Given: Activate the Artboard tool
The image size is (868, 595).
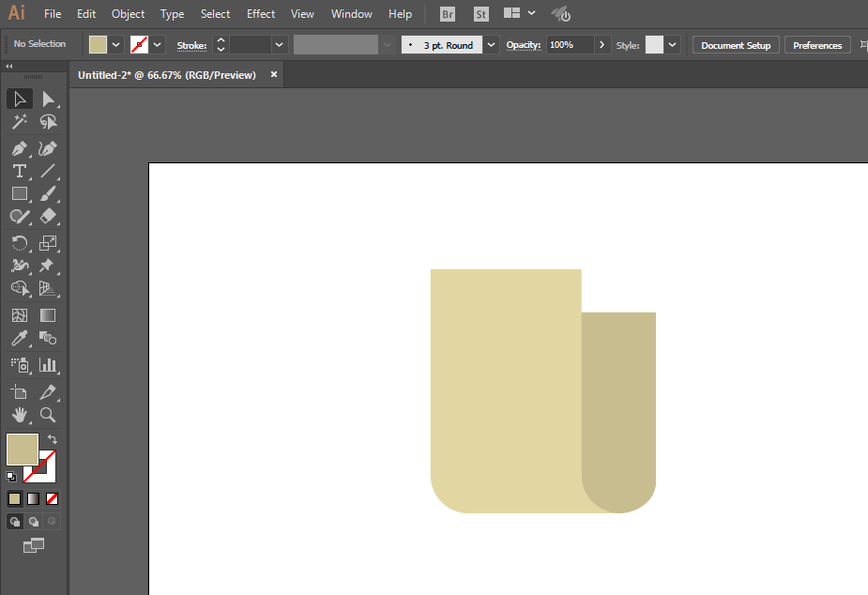Looking at the screenshot, I should 20,392.
